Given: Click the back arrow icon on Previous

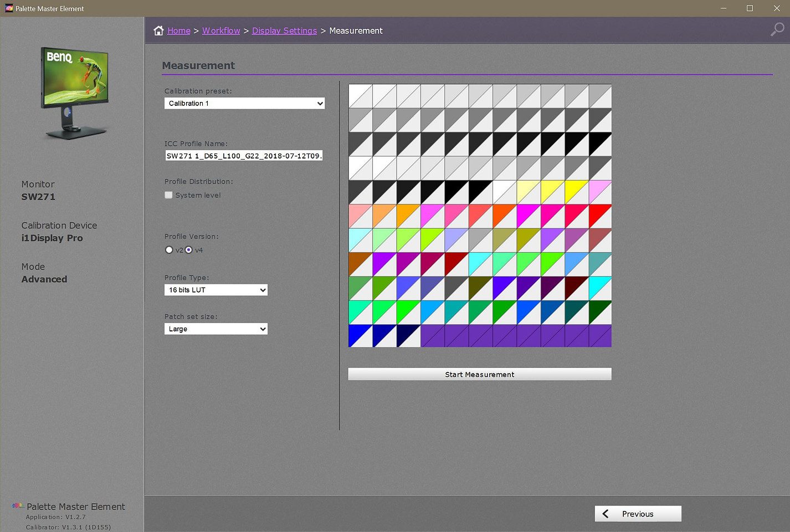Looking at the screenshot, I should pos(606,514).
